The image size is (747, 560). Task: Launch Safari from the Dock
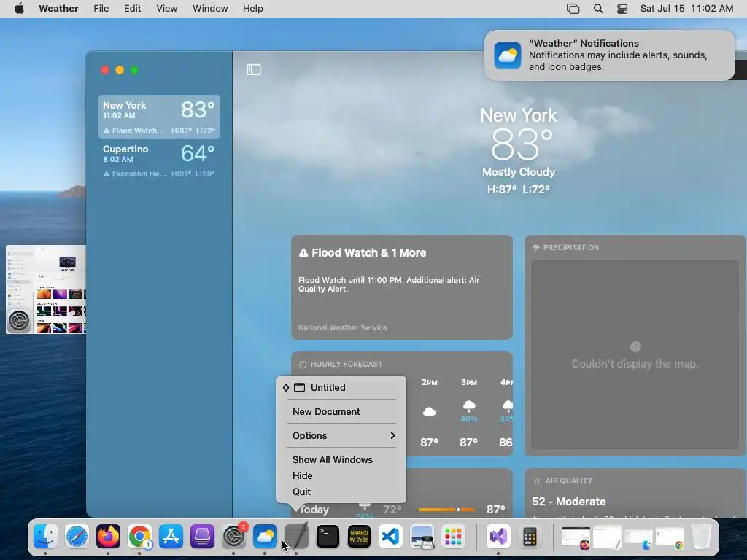[77, 537]
